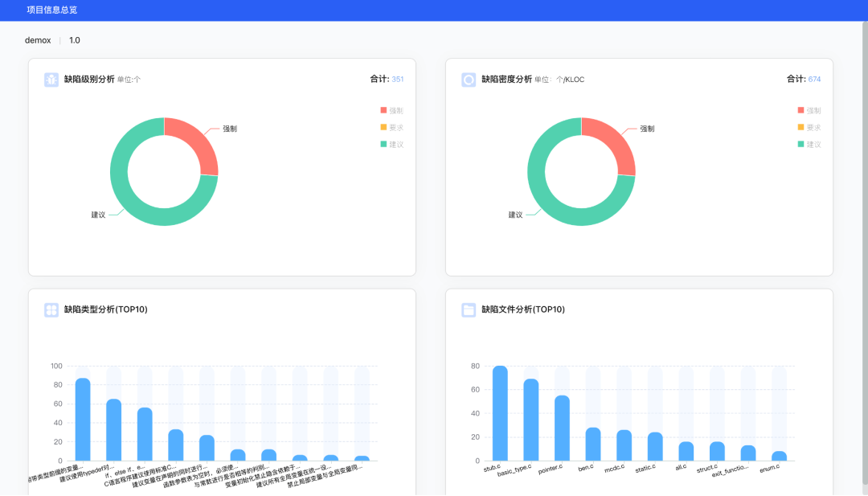Click the 缺陷类型分析 grid icon

point(51,309)
